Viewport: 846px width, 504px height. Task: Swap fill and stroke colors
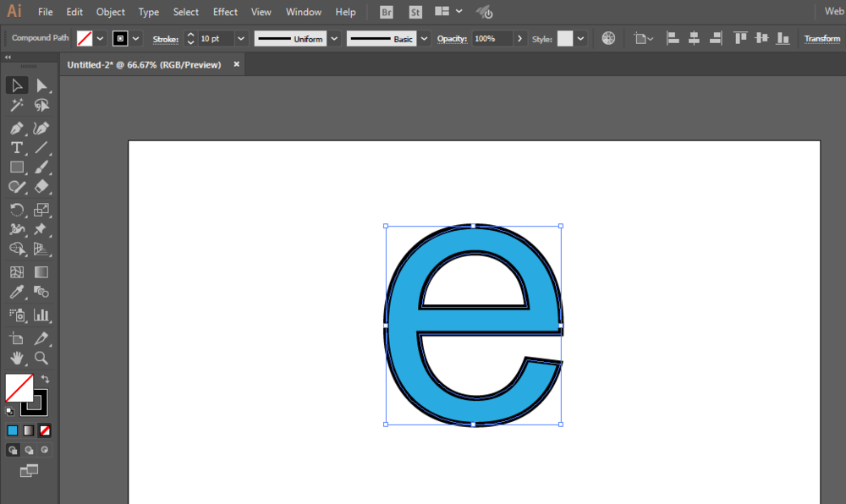pyautogui.click(x=45, y=379)
